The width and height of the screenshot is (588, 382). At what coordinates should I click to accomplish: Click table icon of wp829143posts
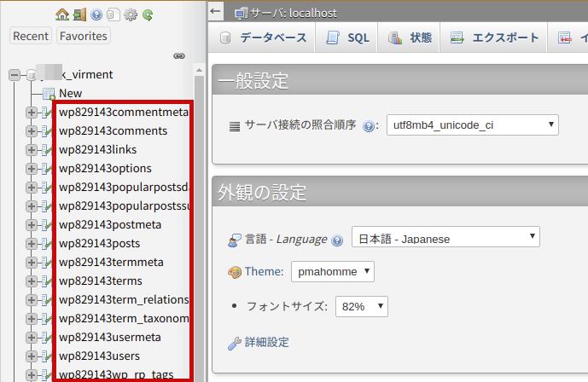[46, 243]
